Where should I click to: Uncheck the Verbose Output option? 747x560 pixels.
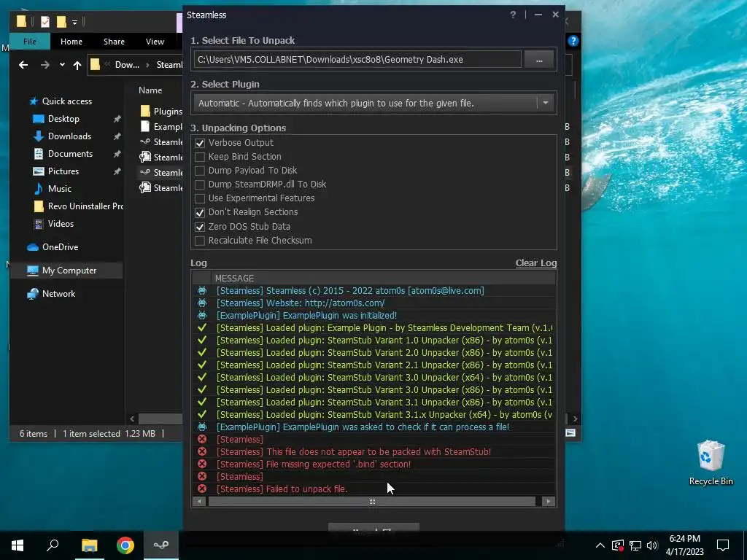200,143
